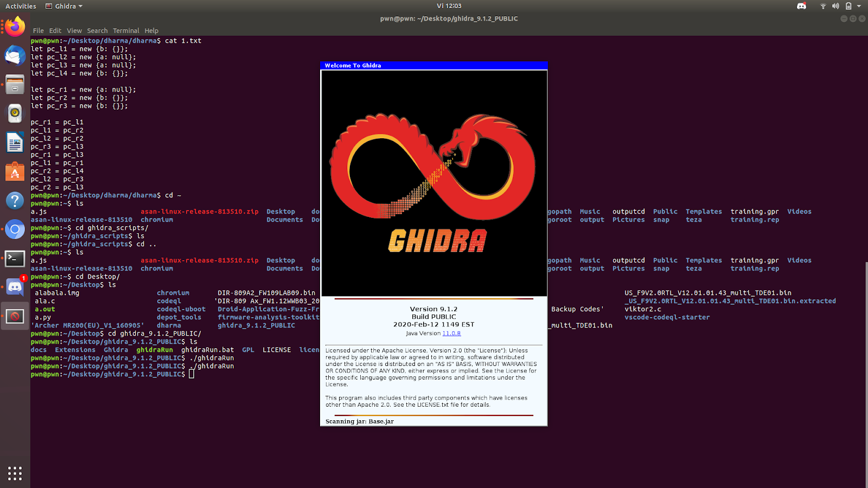Maximize the terminal window

pos(853,18)
